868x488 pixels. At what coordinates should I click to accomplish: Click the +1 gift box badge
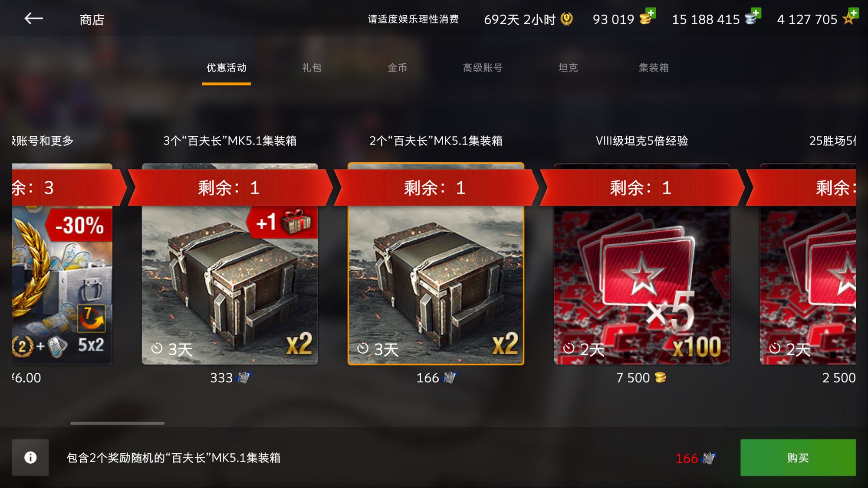282,223
